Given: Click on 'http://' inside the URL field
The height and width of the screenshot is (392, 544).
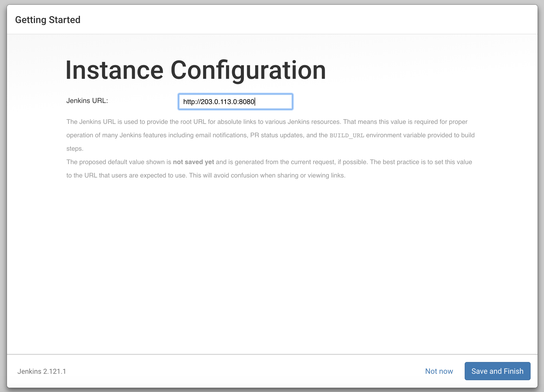Looking at the screenshot, I should (192, 102).
